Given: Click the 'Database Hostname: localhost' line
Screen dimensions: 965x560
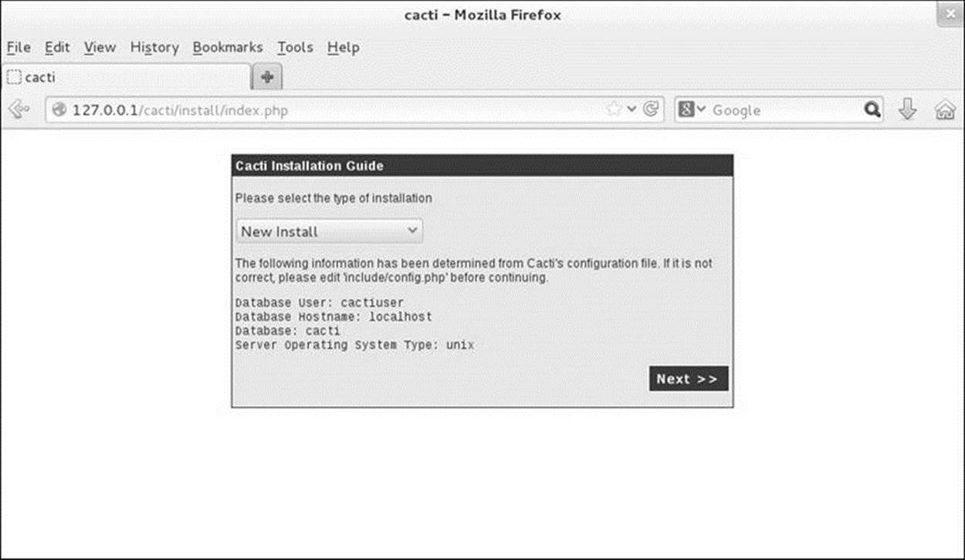Looking at the screenshot, I should pyautogui.click(x=334, y=317).
